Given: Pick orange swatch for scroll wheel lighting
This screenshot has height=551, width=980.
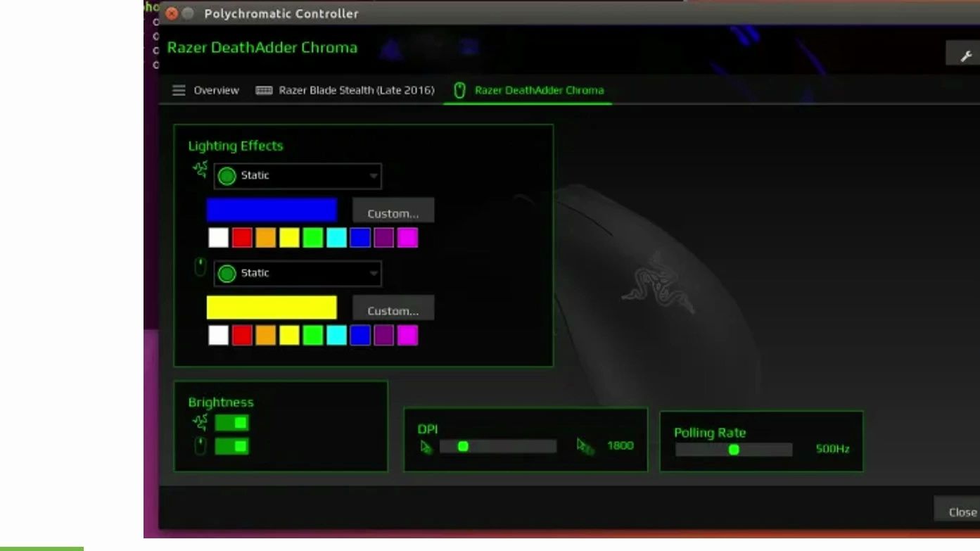Looking at the screenshot, I should point(266,335).
